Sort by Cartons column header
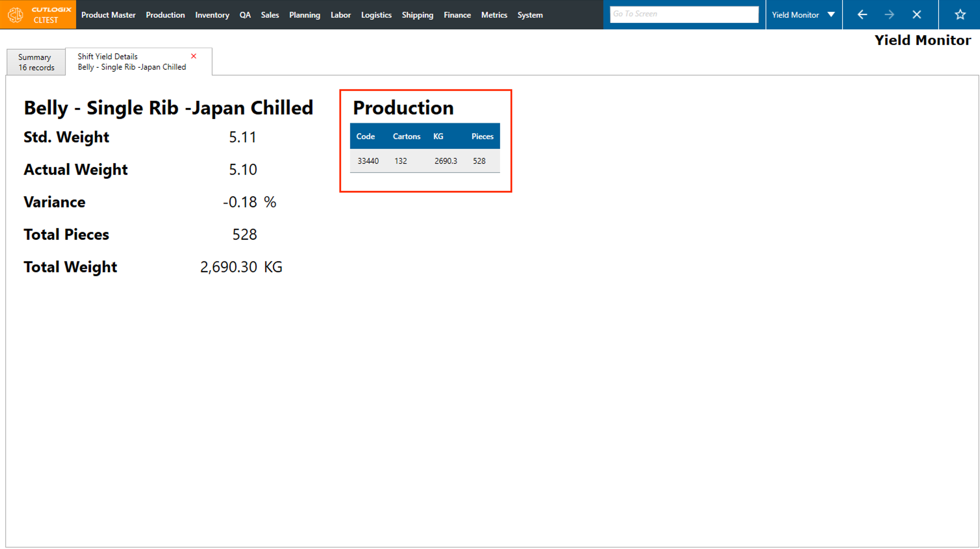 click(x=406, y=136)
